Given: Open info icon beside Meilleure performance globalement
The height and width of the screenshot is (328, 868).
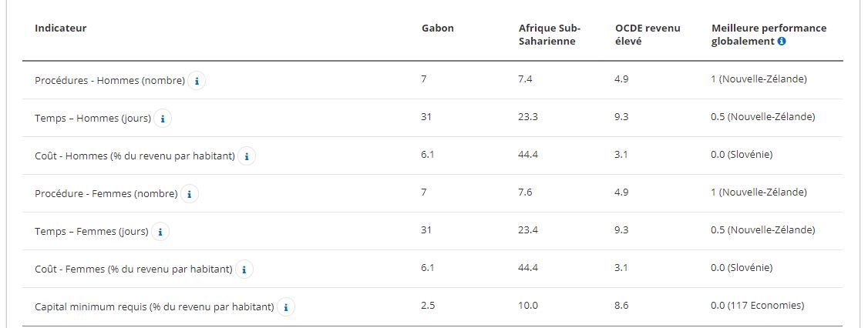Looking at the screenshot, I should (x=782, y=42).
